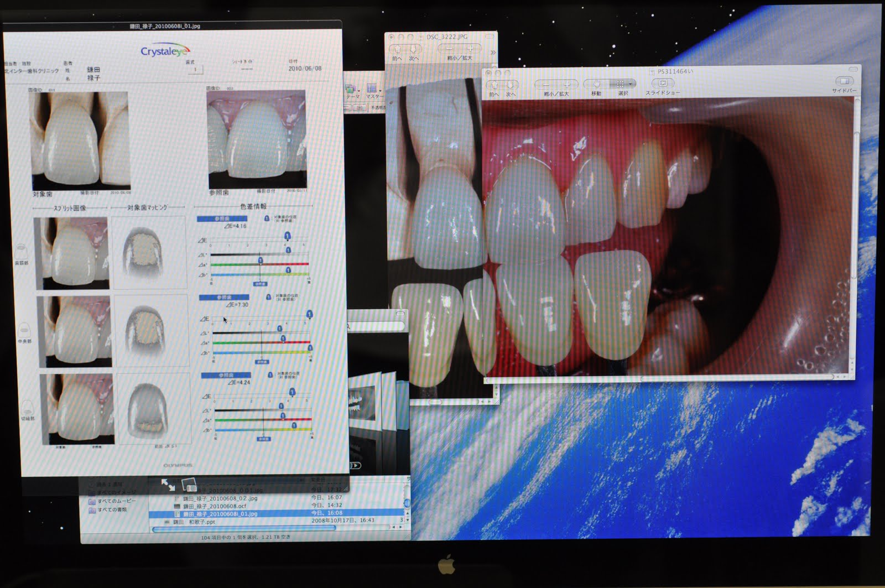
Task: Select file 鎌田 和歌子.ppt in Finder
Action: click(194, 522)
